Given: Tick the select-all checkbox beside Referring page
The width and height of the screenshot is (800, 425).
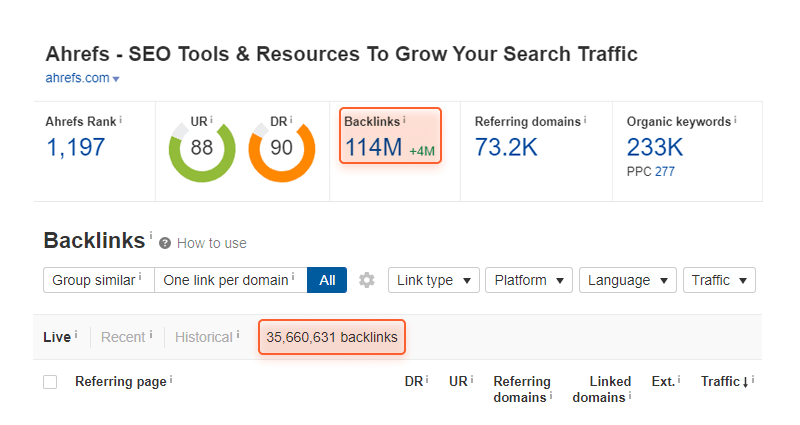Looking at the screenshot, I should pyautogui.click(x=50, y=382).
